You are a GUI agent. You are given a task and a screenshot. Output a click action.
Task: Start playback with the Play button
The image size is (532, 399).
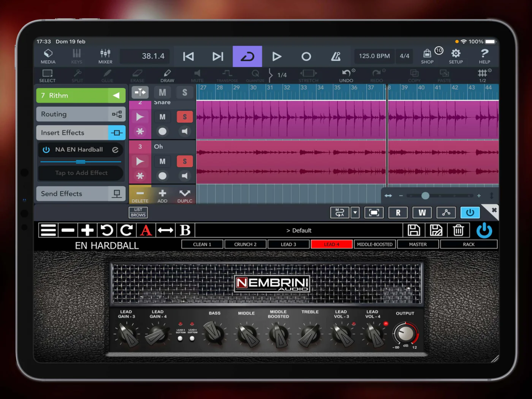277,56
